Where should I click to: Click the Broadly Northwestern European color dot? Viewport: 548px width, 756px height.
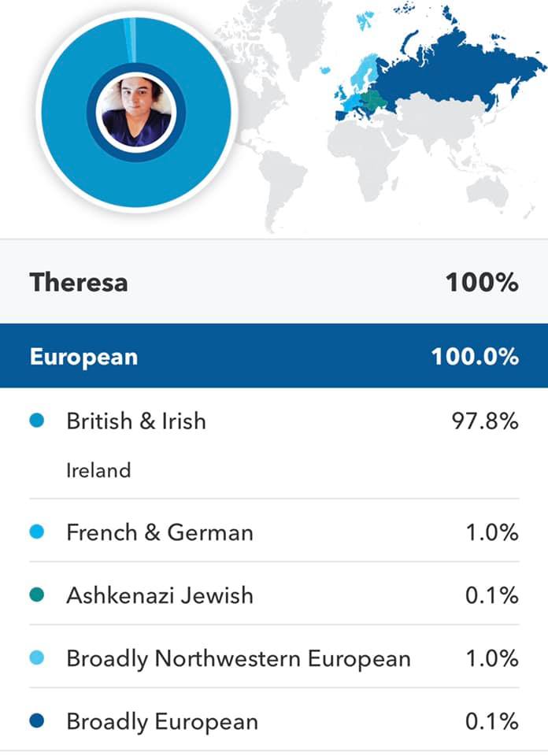[x=36, y=658]
